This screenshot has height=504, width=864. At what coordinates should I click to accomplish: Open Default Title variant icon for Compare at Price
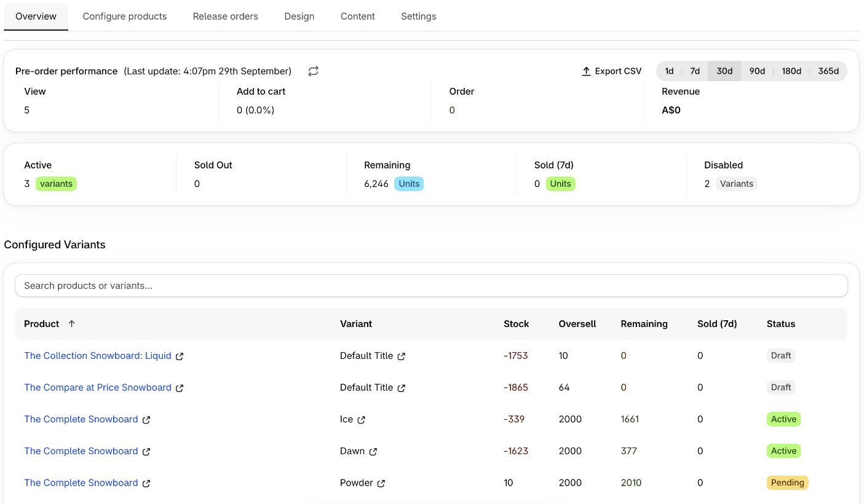[402, 388]
